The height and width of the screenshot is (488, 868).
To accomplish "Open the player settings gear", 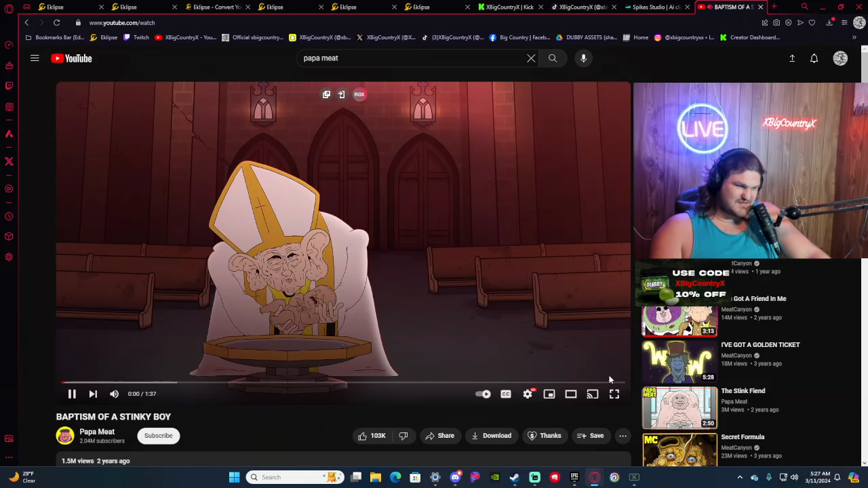I will point(528,394).
